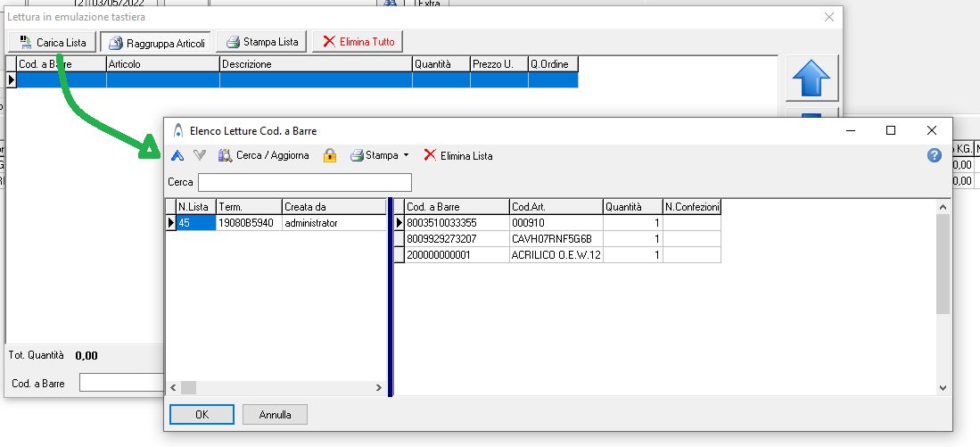
Task: Select list number 45 row
Action: [195, 223]
